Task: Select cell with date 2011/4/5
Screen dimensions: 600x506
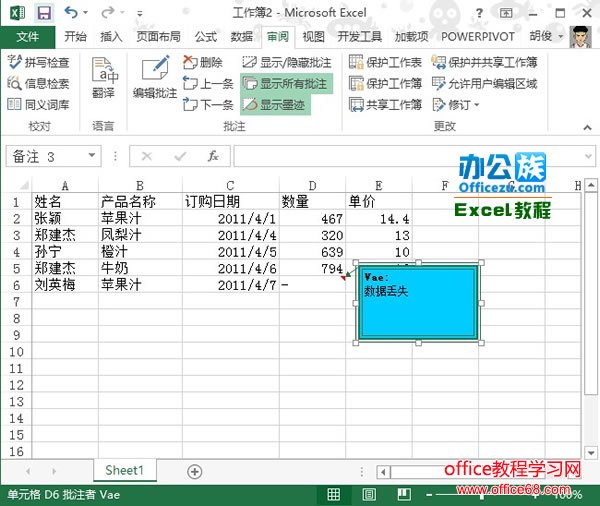Action: (230, 252)
